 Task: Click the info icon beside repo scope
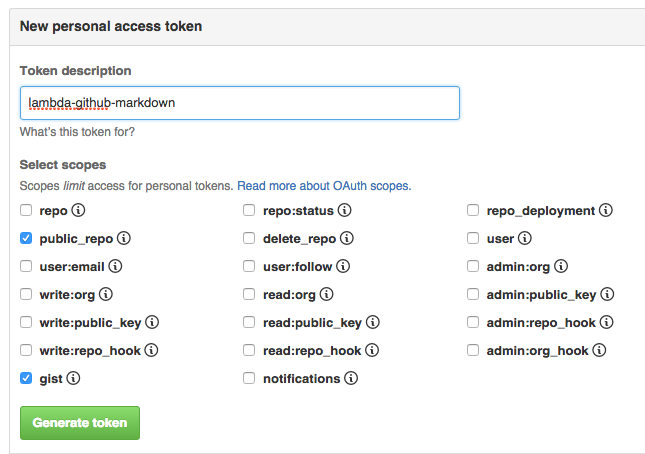pos(79,211)
